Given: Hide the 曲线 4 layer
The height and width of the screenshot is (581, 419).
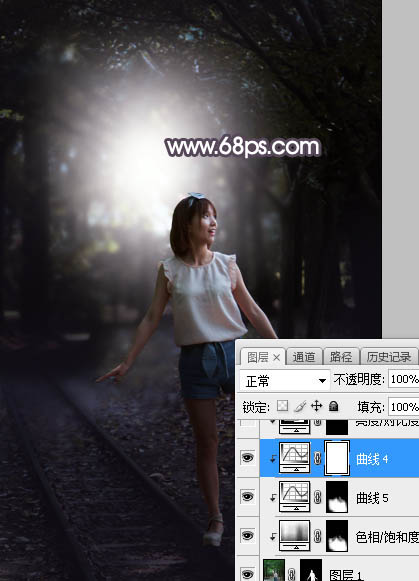Looking at the screenshot, I should [247, 458].
